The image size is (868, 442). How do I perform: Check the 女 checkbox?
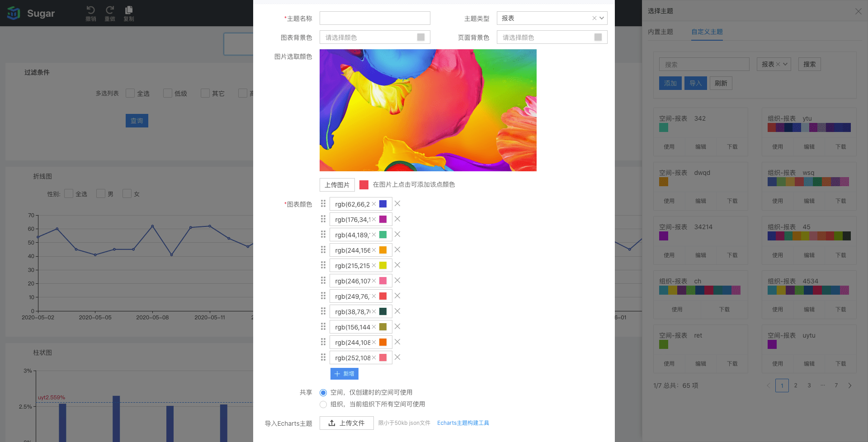click(127, 193)
